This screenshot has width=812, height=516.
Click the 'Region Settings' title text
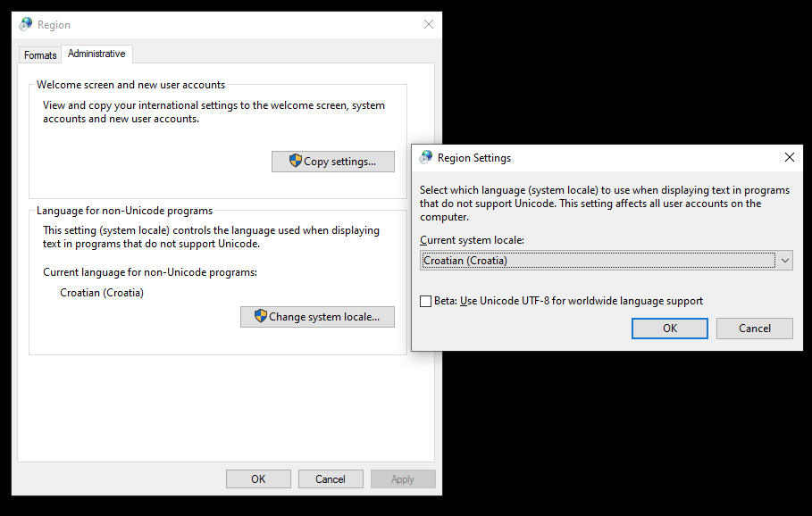pos(474,158)
